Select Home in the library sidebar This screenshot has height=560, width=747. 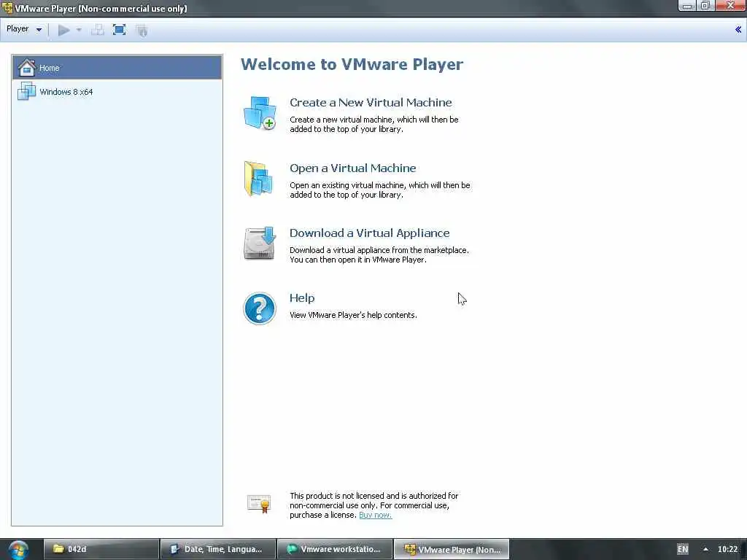pos(117,68)
